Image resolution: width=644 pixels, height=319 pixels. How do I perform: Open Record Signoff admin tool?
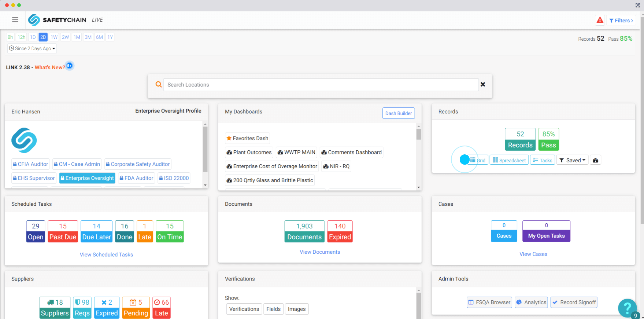[x=574, y=302]
